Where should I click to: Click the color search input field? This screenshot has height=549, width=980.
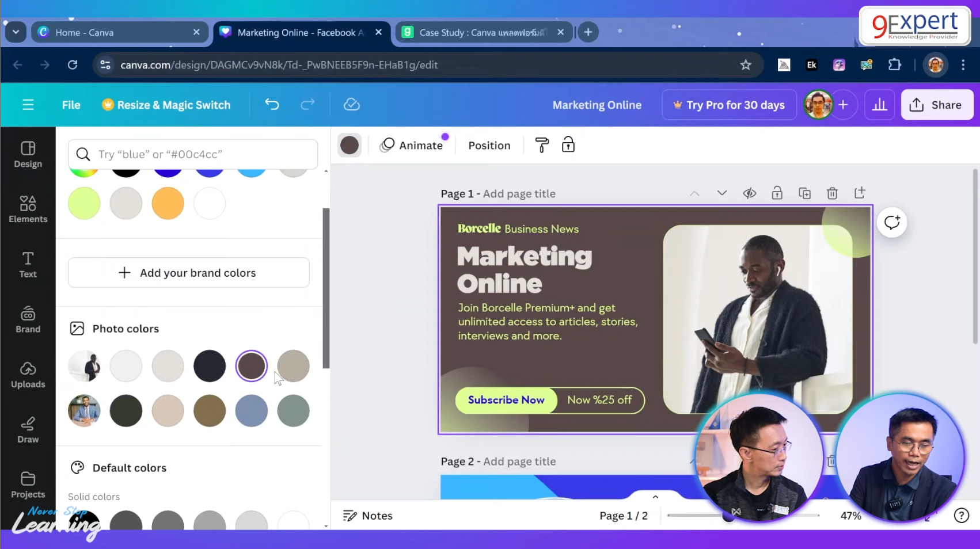tap(193, 154)
